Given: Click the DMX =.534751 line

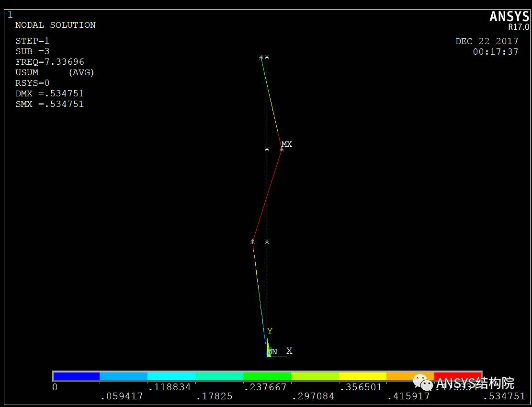Looking at the screenshot, I should pyautogui.click(x=49, y=93).
